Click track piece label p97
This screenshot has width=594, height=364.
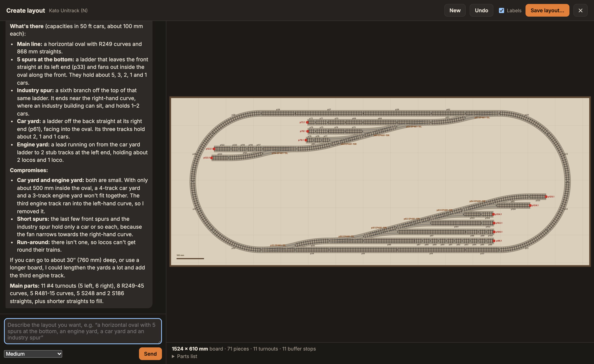(x=431, y=236)
